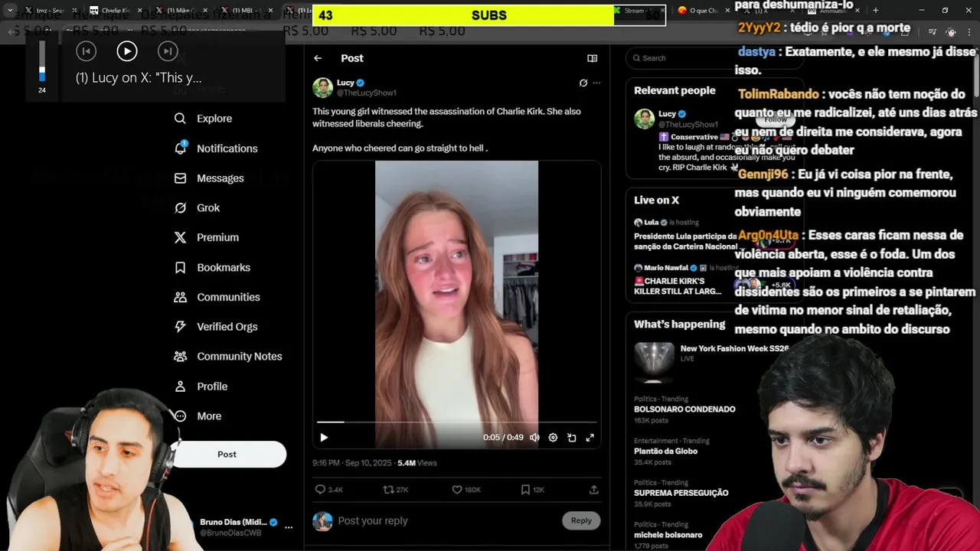Repost the post with 27K reposts

tap(396, 490)
